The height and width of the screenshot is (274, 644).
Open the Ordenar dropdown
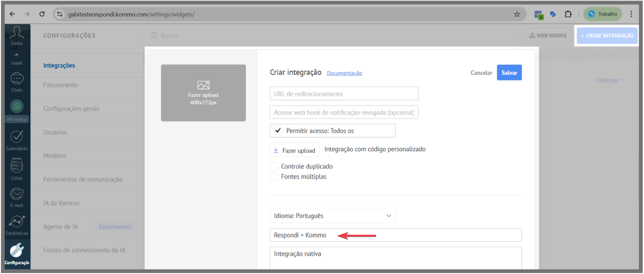(x=610, y=80)
